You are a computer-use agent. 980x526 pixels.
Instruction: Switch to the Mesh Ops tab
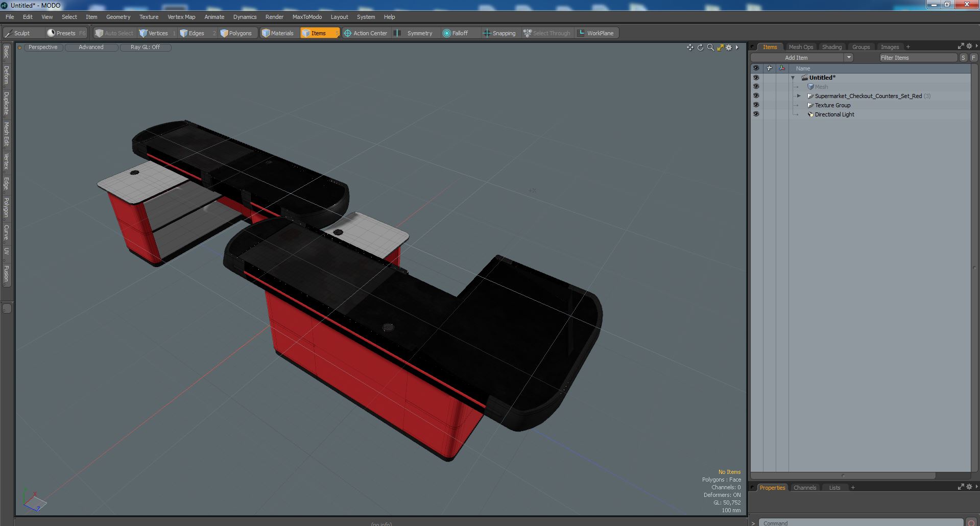point(801,47)
